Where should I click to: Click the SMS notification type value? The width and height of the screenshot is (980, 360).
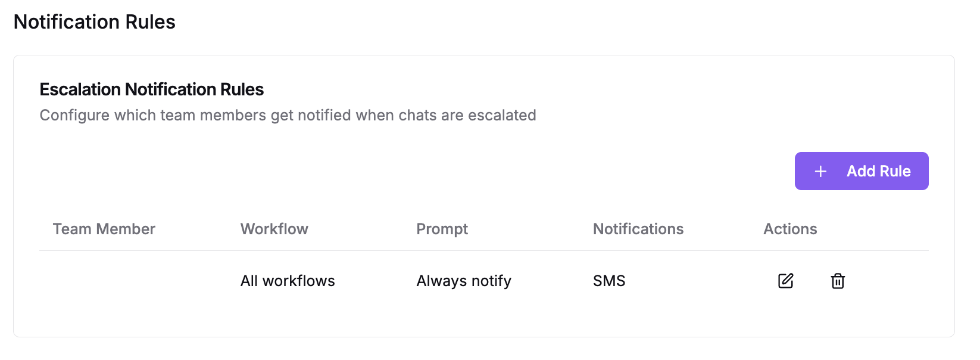click(608, 281)
